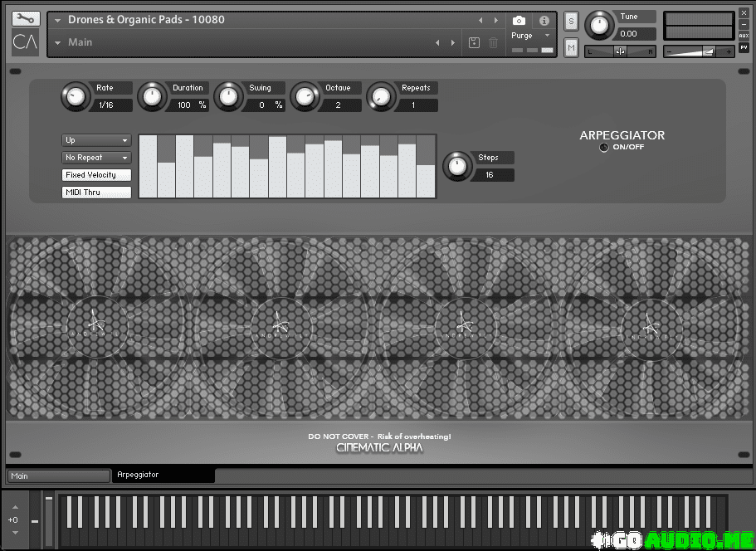This screenshot has width=756, height=551.
Task: Click the delete snapshot trash icon
Action: pyautogui.click(x=493, y=42)
